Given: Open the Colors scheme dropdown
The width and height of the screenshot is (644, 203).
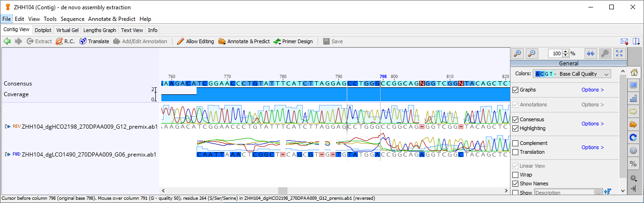Looking at the screenshot, I should tap(572, 74).
